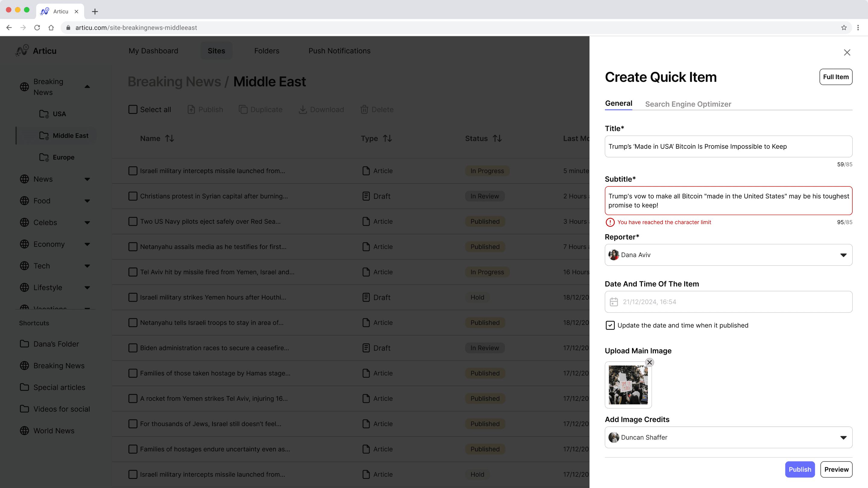
Task: Bookmark the page with the star icon
Action: [x=844, y=28]
